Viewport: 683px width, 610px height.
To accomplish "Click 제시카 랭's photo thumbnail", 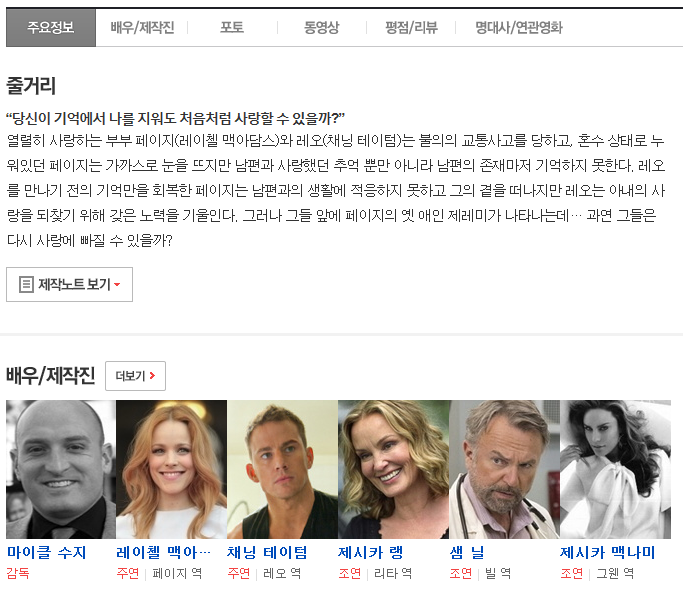I will coord(393,469).
